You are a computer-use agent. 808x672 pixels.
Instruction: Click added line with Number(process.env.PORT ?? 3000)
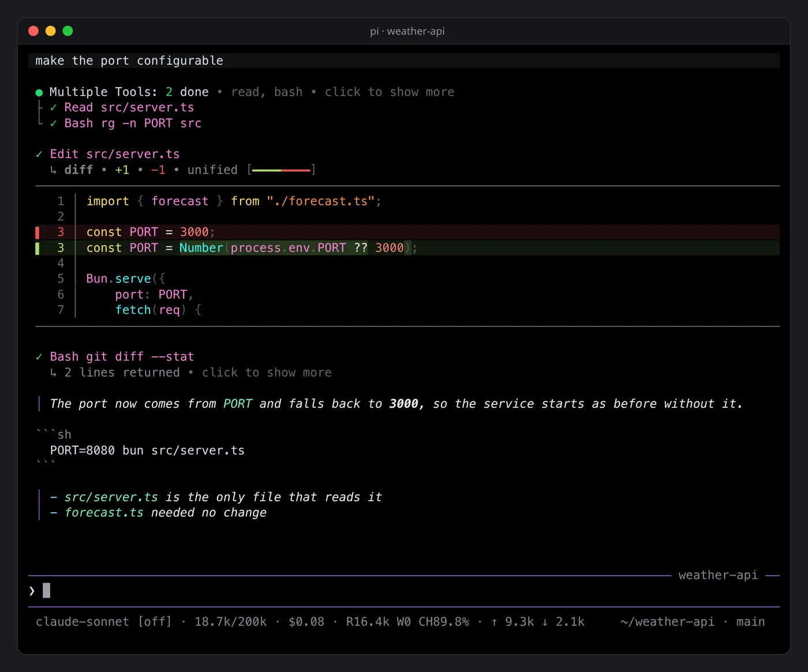pos(407,248)
